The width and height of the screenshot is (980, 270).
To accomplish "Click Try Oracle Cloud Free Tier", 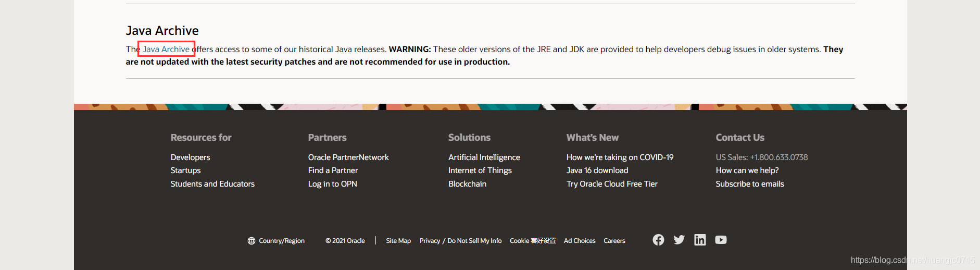I will [x=612, y=184].
